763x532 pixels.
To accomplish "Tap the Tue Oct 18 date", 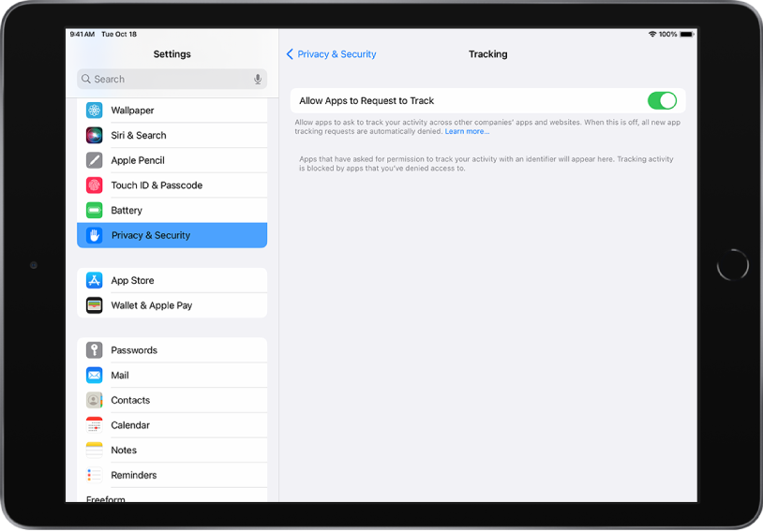I will [119, 34].
